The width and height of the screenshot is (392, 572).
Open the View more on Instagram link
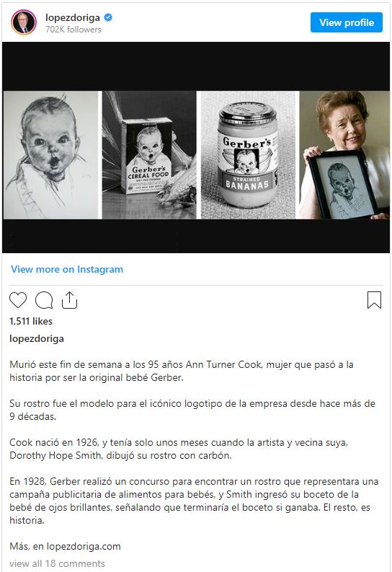coord(67,269)
